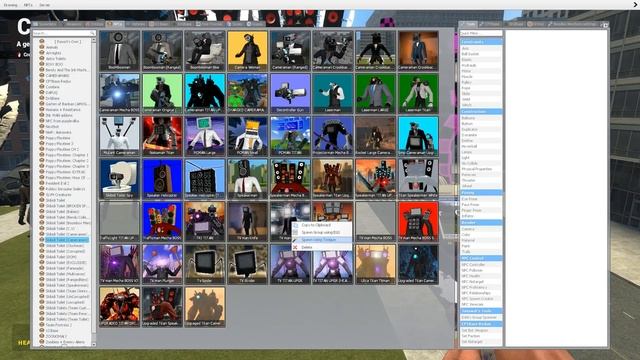Open the Drawing menu in top bar

[x=10, y=5]
